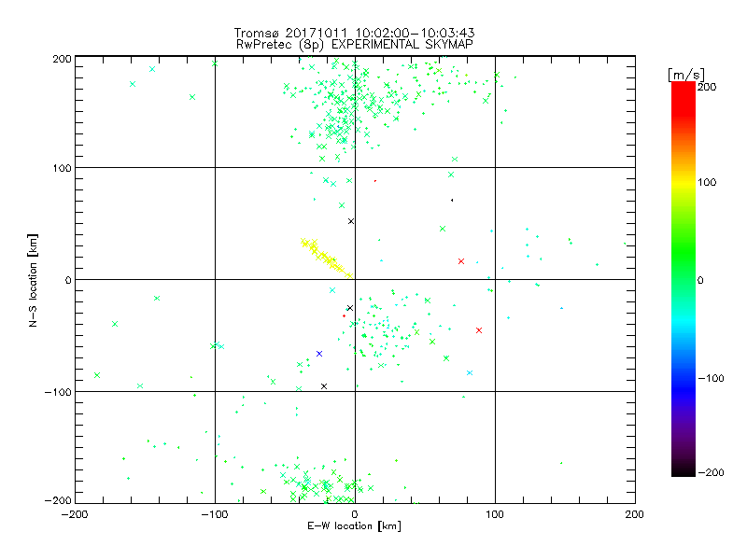
Task: Click the 'E-W location [km]' axis label
Action: [354, 526]
